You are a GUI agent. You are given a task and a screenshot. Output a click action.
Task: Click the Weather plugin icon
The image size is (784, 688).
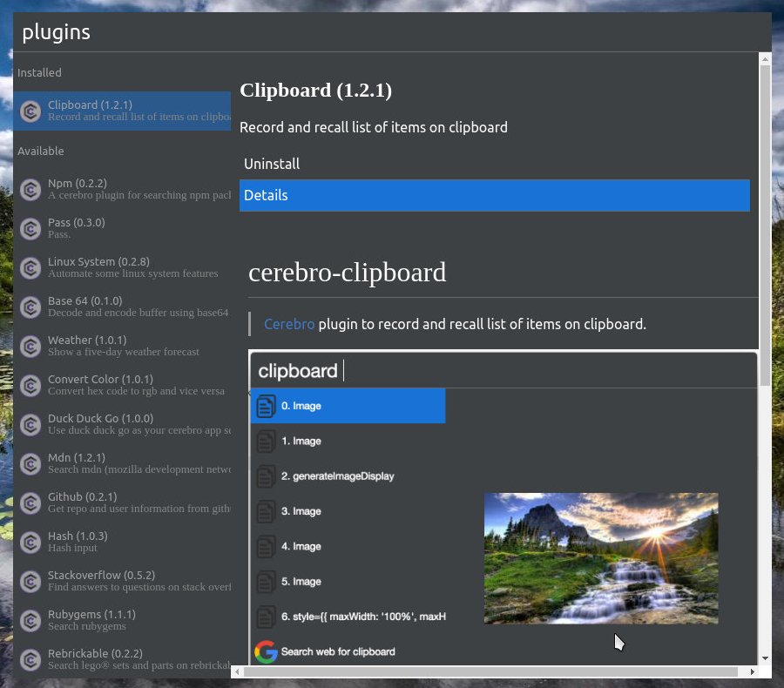[x=30, y=347]
